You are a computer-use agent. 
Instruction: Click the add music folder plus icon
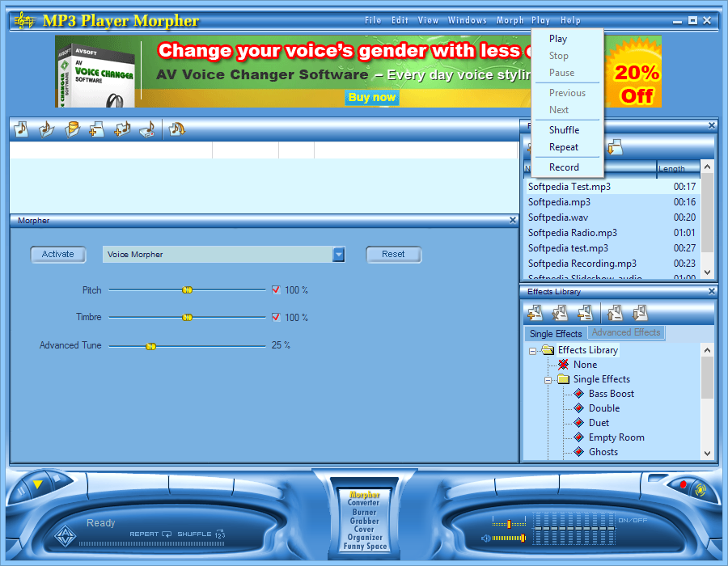click(x=122, y=129)
